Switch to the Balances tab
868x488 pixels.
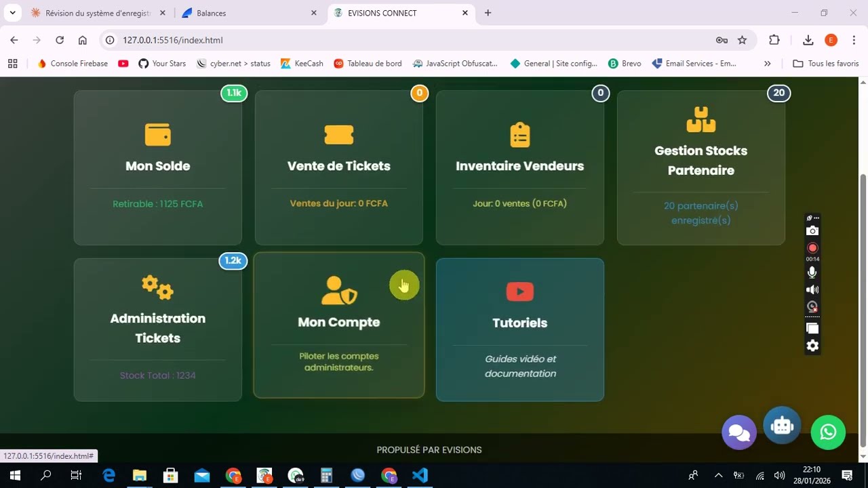pyautogui.click(x=249, y=13)
